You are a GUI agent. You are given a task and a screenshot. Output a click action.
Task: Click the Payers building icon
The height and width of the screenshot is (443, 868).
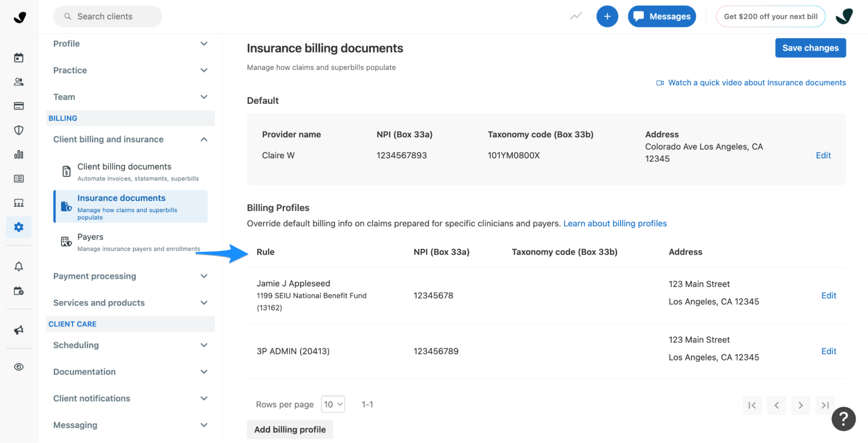coord(66,242)
